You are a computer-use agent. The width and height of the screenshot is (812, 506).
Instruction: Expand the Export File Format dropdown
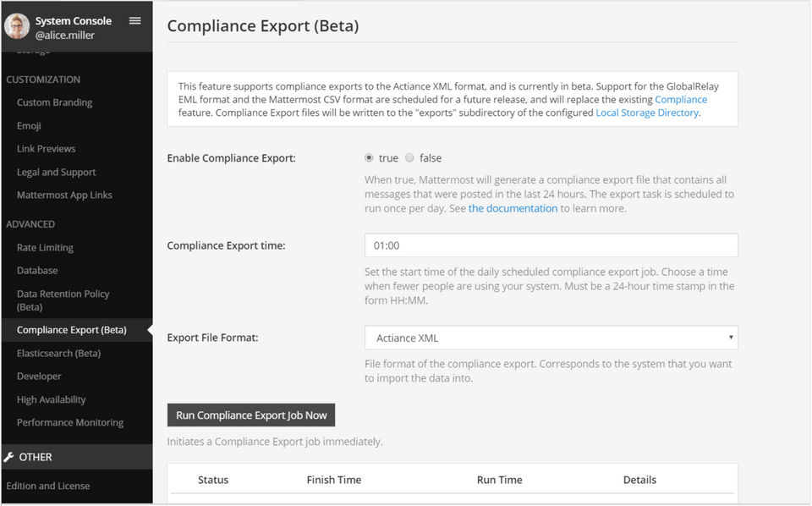tap(551, 338)
